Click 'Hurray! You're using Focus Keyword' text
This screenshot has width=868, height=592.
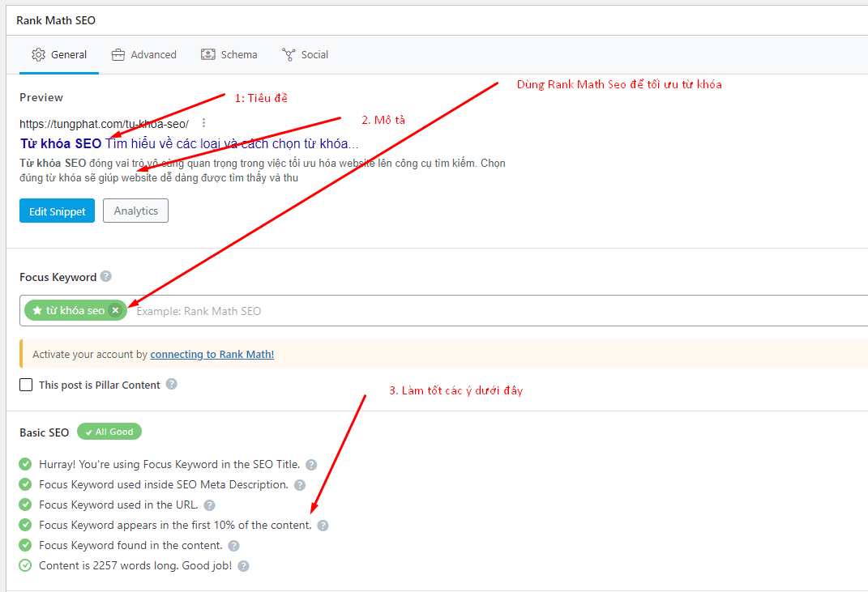click(x=169, y=464)
